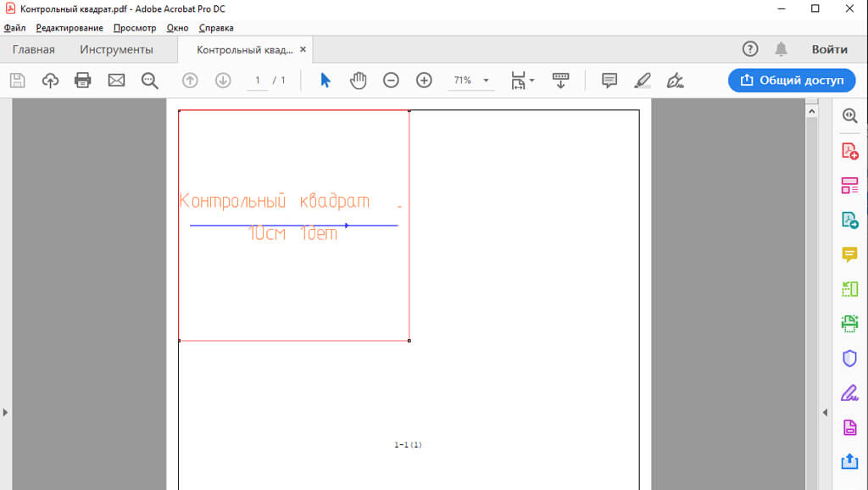This screenshot has width=868, height=490.
Task: Activate the Hand pan tool
Action: 359,81
